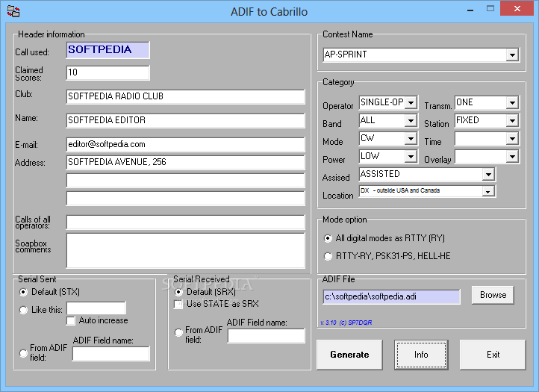Image resolution: width=539 pixels, height=392 pixels.
Task: Open the Station FIXED dropdown
Action: 512,120
